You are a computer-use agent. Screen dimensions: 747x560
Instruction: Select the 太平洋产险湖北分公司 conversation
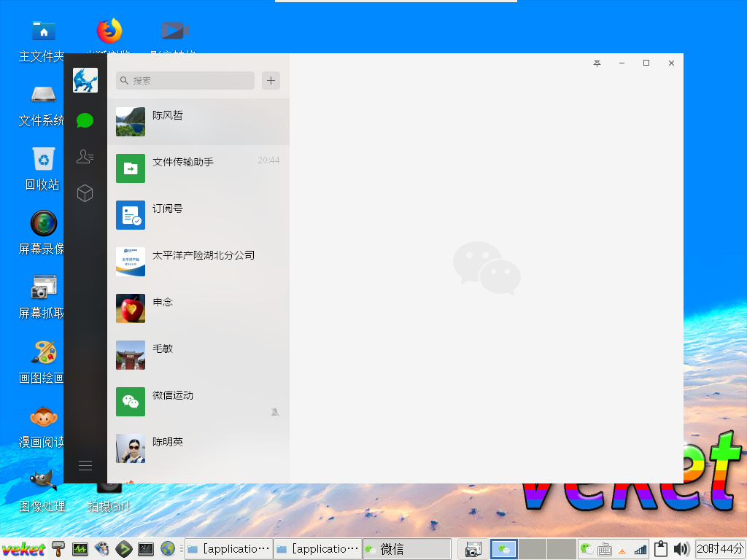[198, 262]
